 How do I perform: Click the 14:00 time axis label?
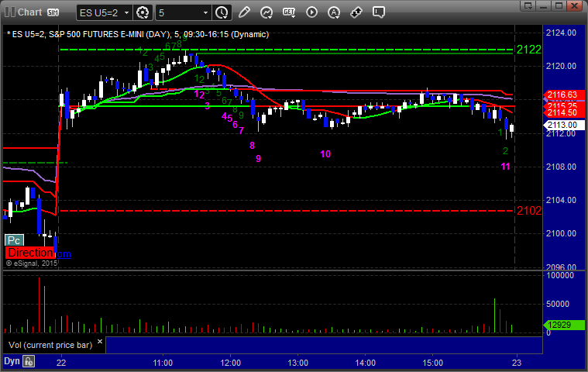[x=365, y=363]
